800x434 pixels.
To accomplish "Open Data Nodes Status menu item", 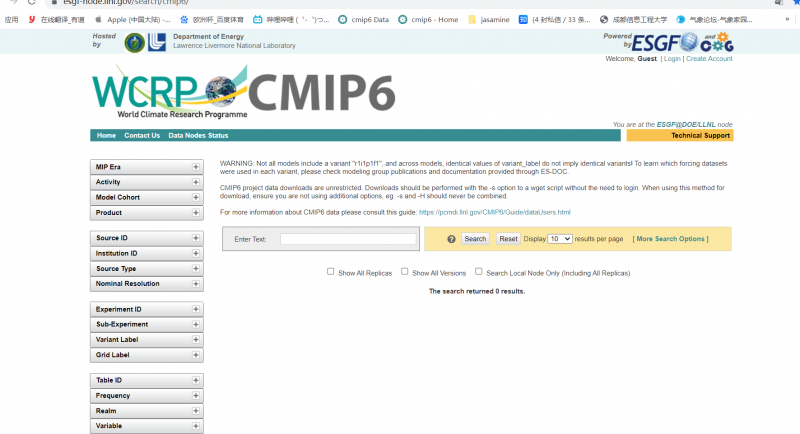I will pos(198,135).
